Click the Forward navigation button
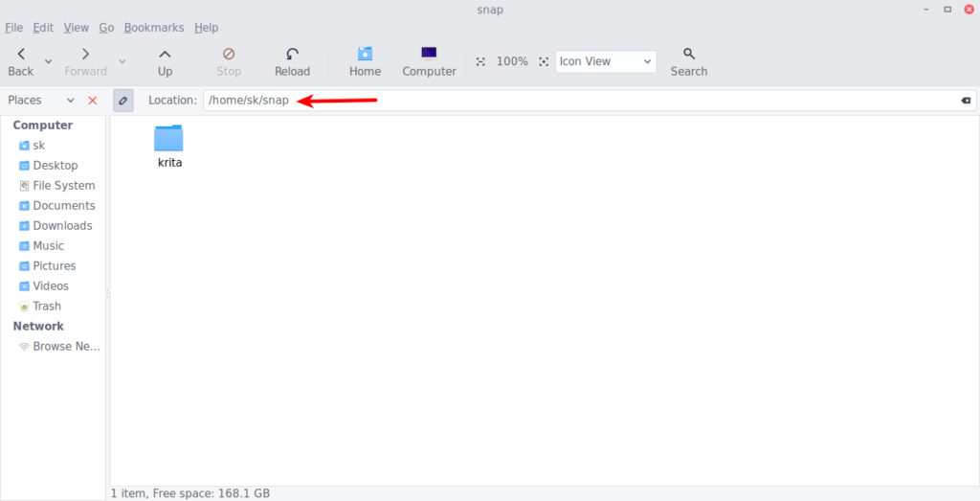980x501 pixels. pyautogui.click(x=85, y=62)
